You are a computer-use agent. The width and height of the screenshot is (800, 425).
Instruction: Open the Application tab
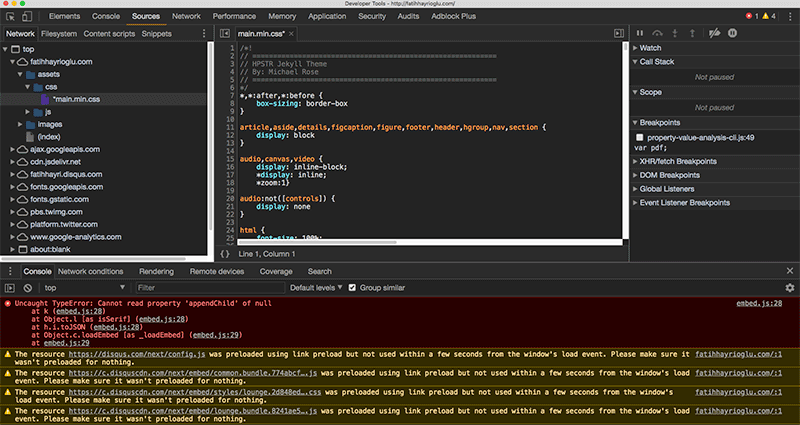click(327, 16)
